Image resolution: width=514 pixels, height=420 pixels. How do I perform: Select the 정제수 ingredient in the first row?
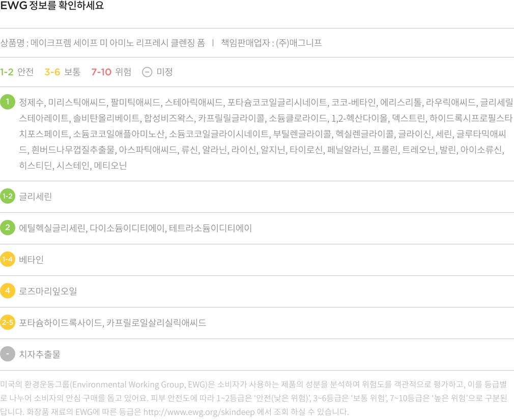click(x=32, y=102)
